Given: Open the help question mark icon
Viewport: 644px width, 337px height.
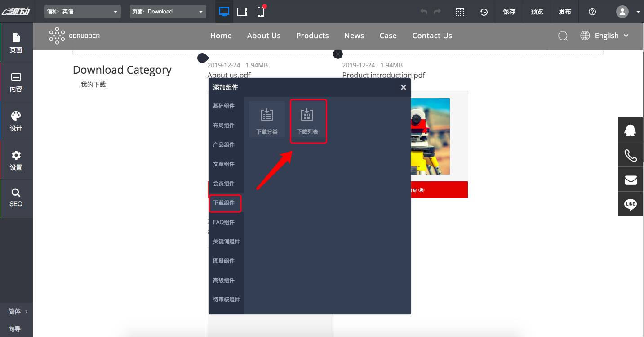Looking at the screenshot, I should 592,12.
